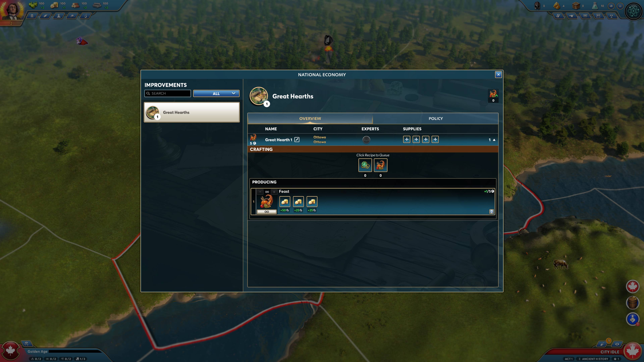Click the edit button for Great Hearth 1

[297, 139]
